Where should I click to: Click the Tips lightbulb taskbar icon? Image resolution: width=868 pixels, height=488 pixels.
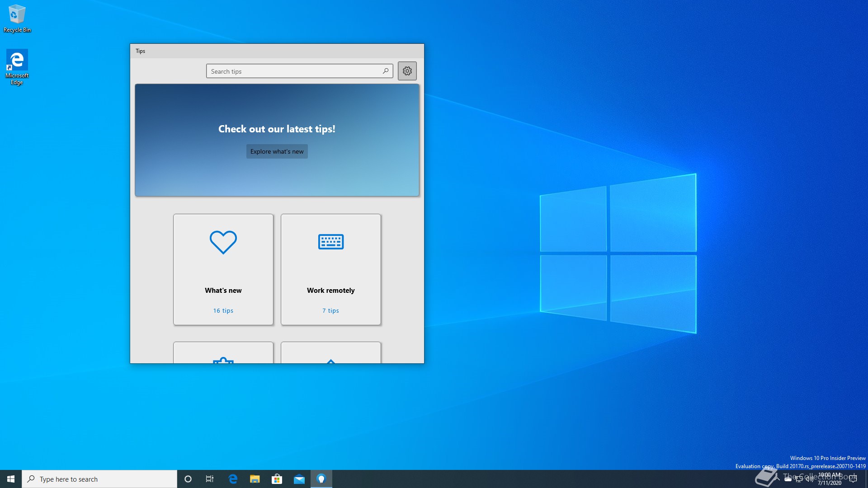point(321,479)
